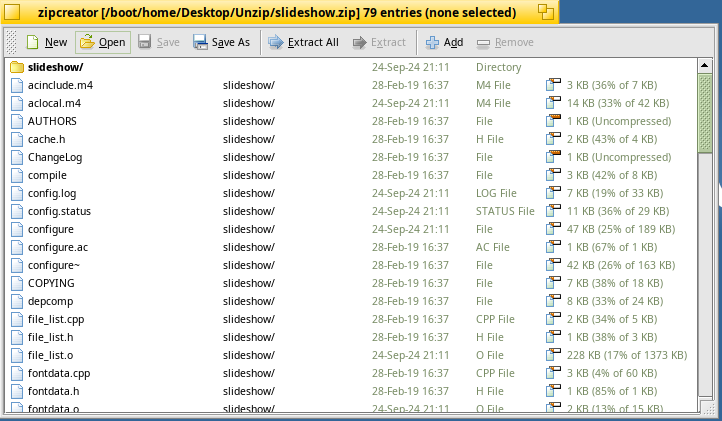Click the file icon next to aclocal.m4
This screenshot has height=421, width=722.
click(17, 103)
